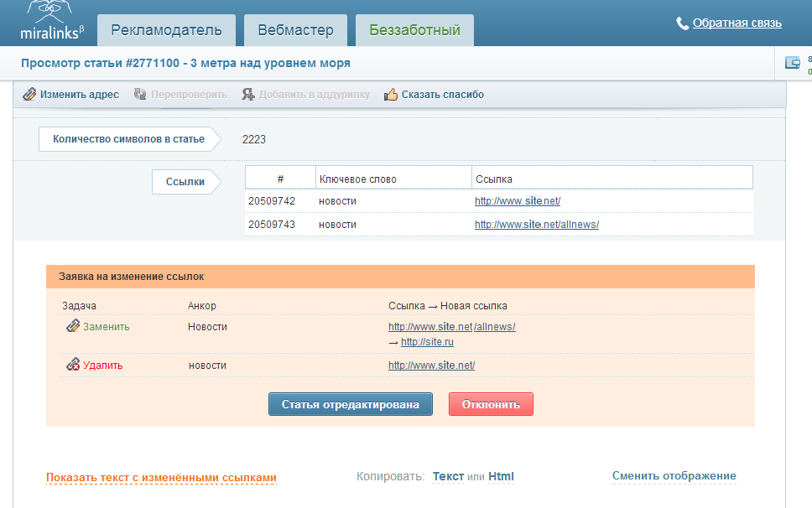The height and width of the screenshot is (508, 812).
Task: Click the recheck icon beside Перепроверить
Action: coord(140,94)
